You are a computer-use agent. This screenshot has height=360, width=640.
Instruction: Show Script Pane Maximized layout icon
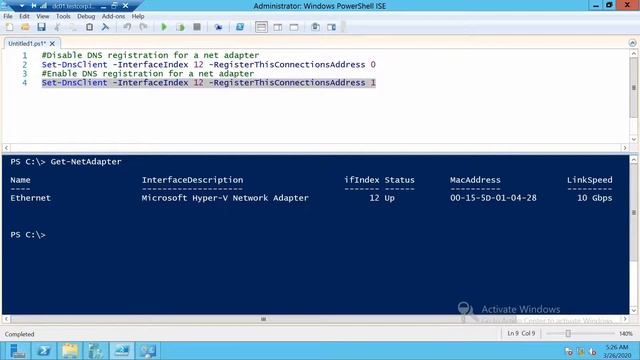[294, 27]
